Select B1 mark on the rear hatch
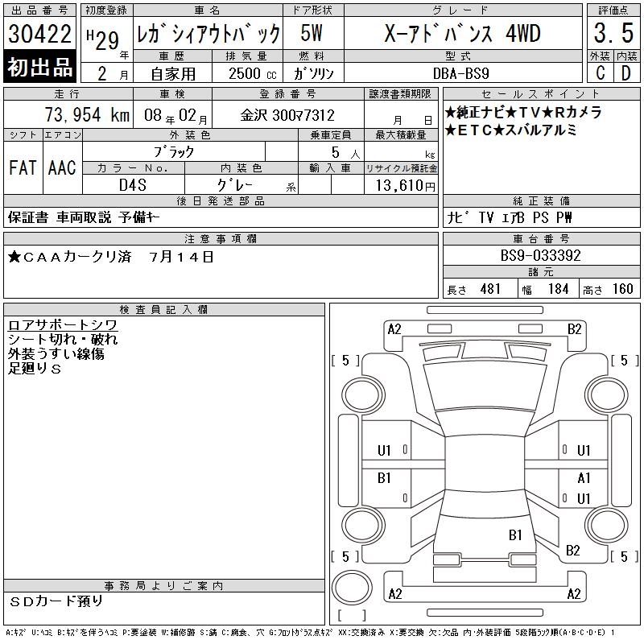 coord(515,535)
